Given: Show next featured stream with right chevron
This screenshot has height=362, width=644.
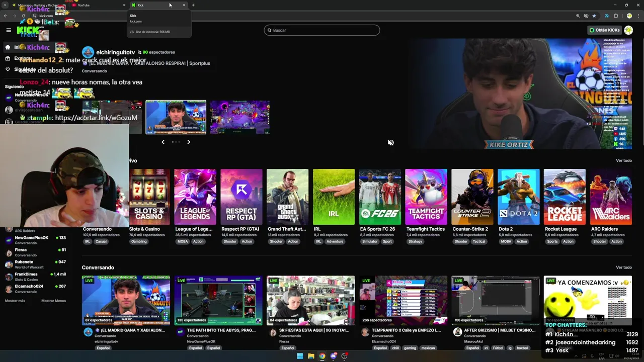Looking at the screenshot, I should click(x=189, y=142).
